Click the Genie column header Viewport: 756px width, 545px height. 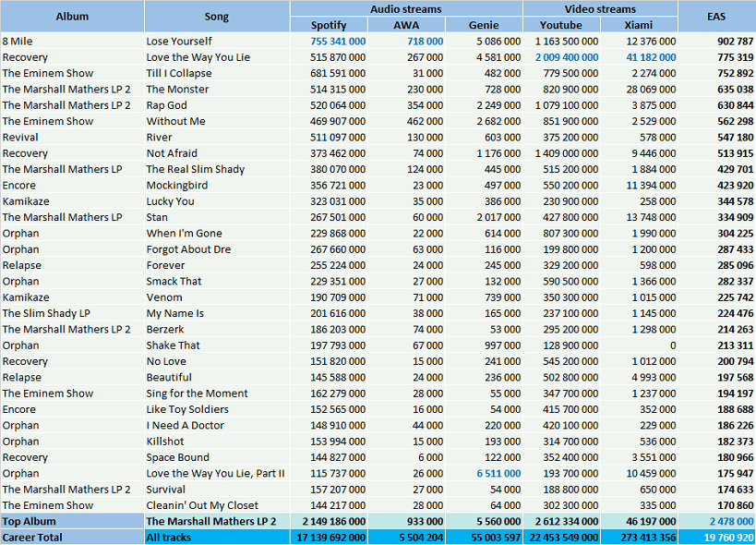484,25
